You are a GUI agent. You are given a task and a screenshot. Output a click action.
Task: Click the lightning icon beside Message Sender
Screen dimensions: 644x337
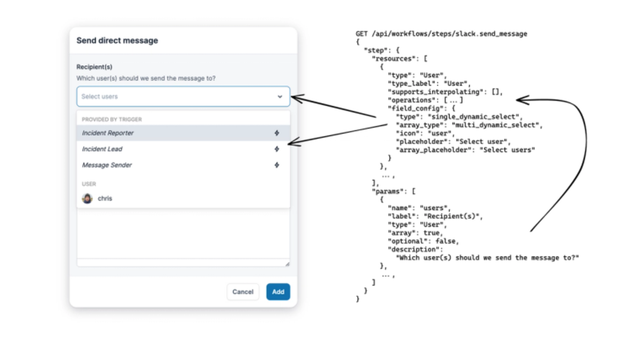pos(277,165)
